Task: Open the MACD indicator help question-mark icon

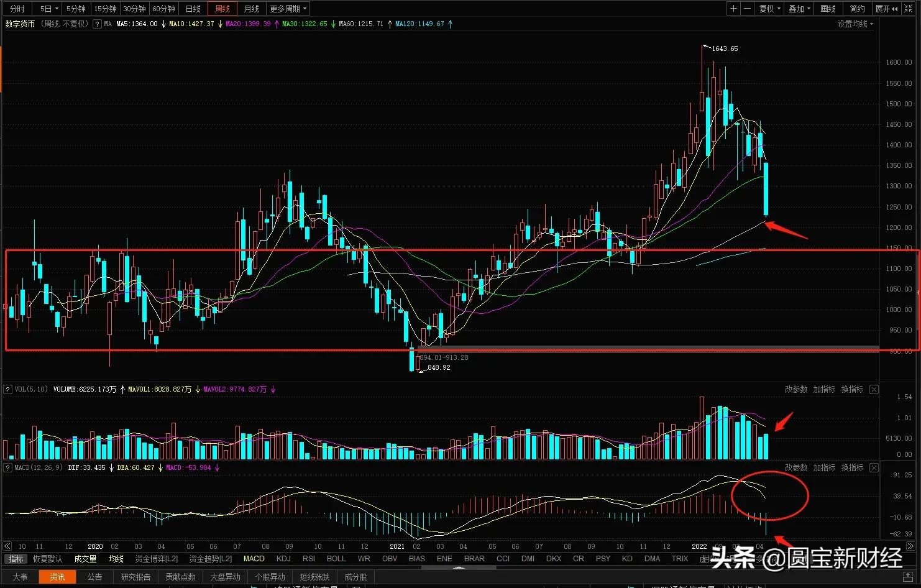Action: click(x=8, y=467)
